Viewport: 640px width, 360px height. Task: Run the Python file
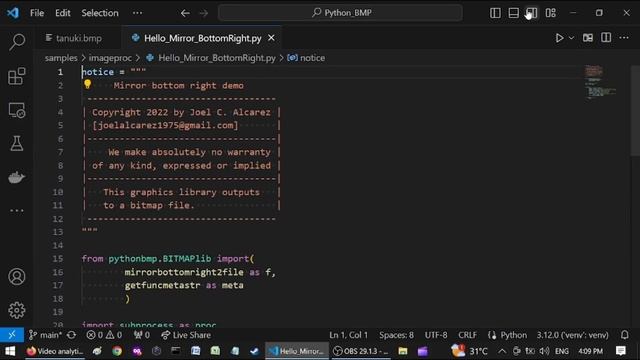tap(559, 38)
